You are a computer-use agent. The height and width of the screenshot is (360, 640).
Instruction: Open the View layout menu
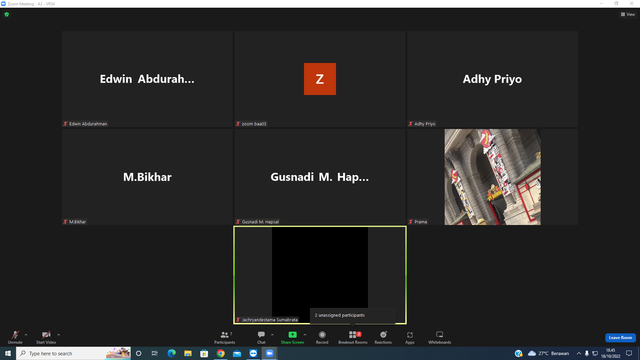(628, 14)
